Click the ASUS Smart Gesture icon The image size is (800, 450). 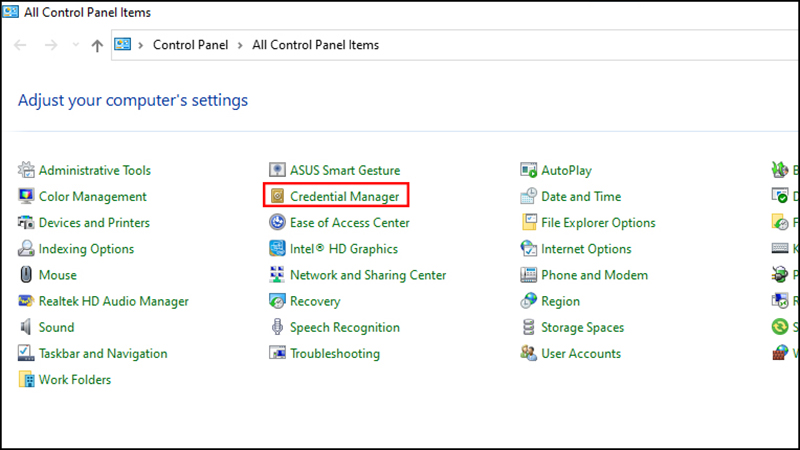[277, 170]
